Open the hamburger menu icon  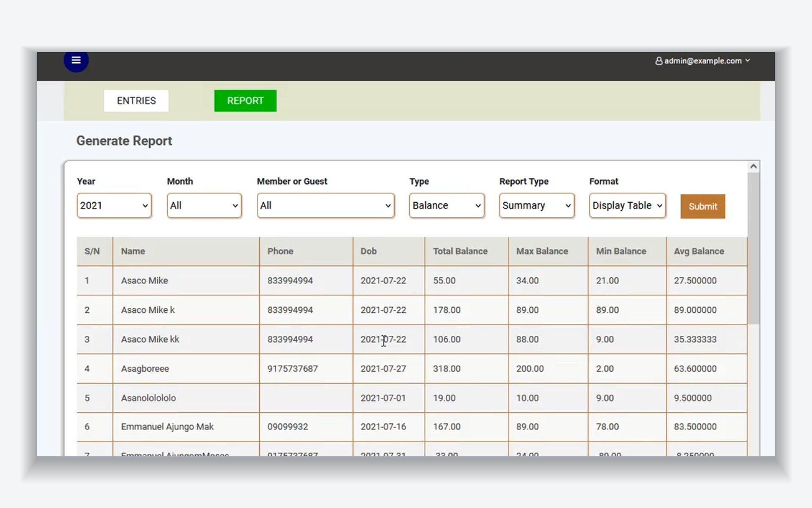(x=76, y=61)
